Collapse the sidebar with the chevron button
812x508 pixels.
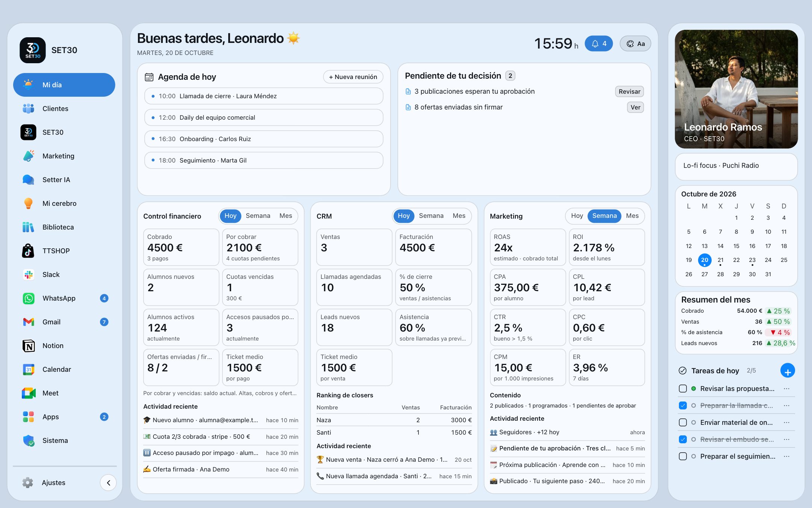click(108, 482)
